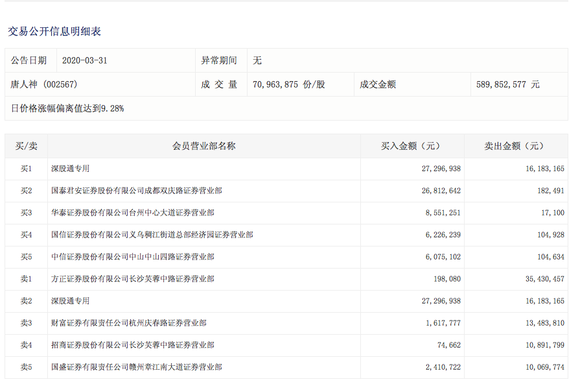580x386 pixels.
Task: Select 财富证券 杭州庆春路 branch name
Action: 129,323
